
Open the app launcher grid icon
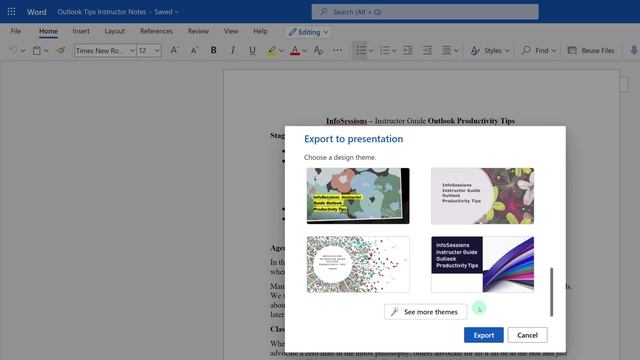[x=11, y=12]
